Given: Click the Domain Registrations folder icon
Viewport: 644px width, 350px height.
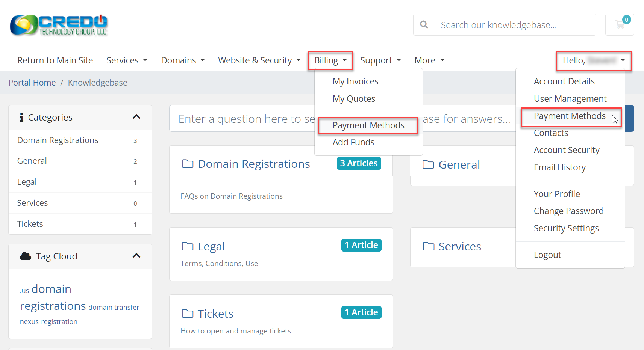Looking at the screenshot, I should (187, 164).
